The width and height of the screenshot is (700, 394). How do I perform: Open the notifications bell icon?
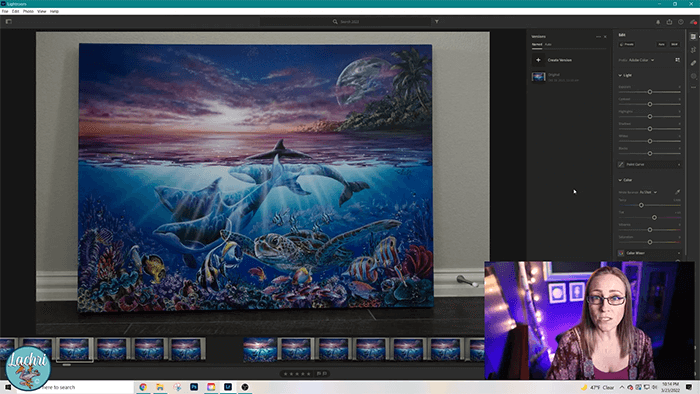(658, 22)
